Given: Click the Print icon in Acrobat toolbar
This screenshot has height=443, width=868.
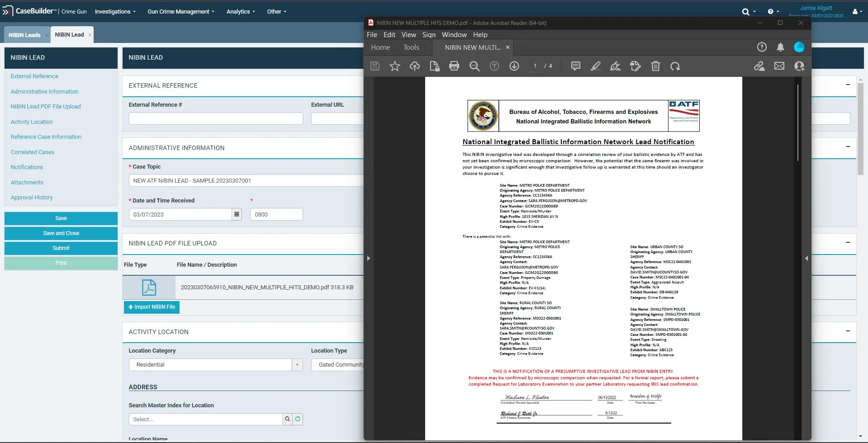Looking at the screenshot, I should click(x=454, y=66).
